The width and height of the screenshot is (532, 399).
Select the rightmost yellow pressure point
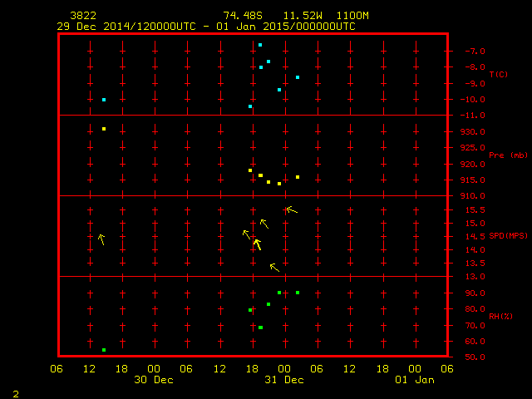298,177
